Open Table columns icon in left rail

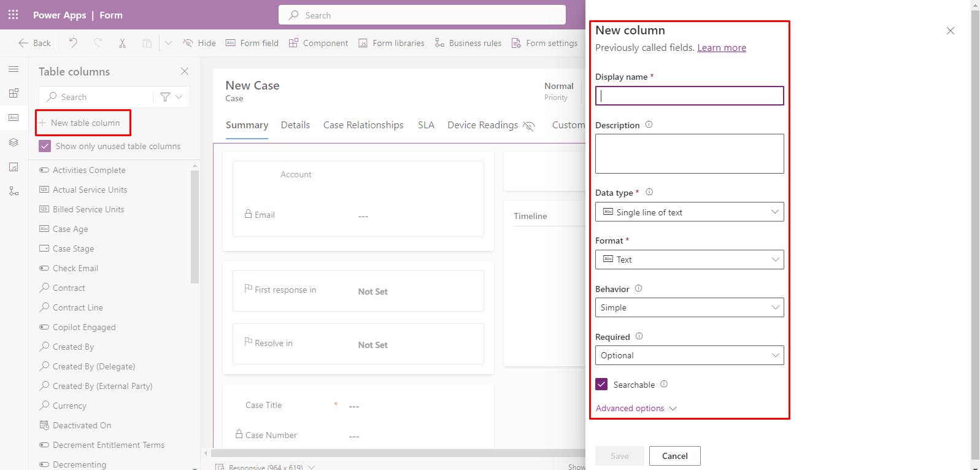[14, 117]
